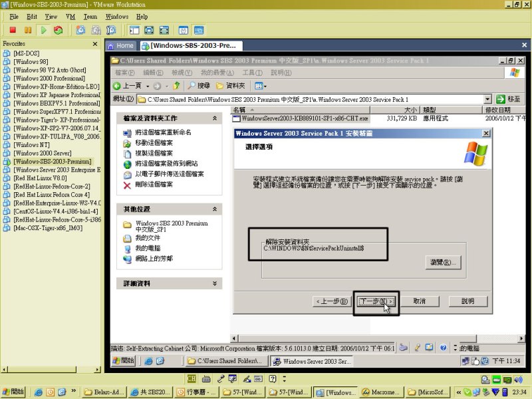Image resolution: width=532 pixels, height=399 pixels.
Task: Click the 下一步 (Next) wizard button
Action: point(376,301)
